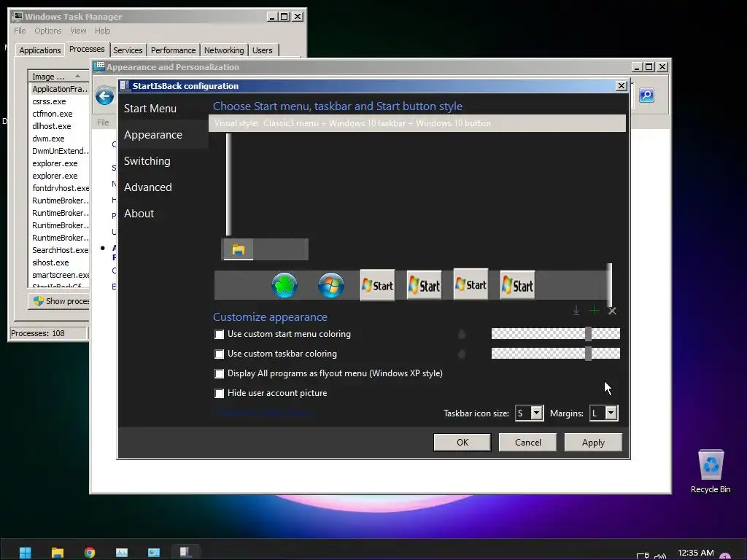Click the download style arrow icon
The width and height of the screenshot is (747, 560).
(576, 311)
